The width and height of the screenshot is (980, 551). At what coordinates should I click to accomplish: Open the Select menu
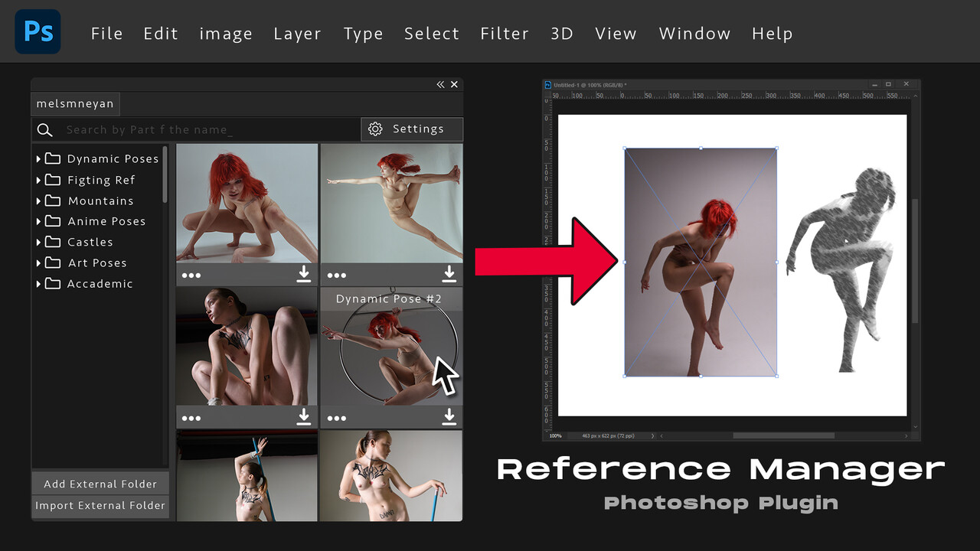(432, 34)
